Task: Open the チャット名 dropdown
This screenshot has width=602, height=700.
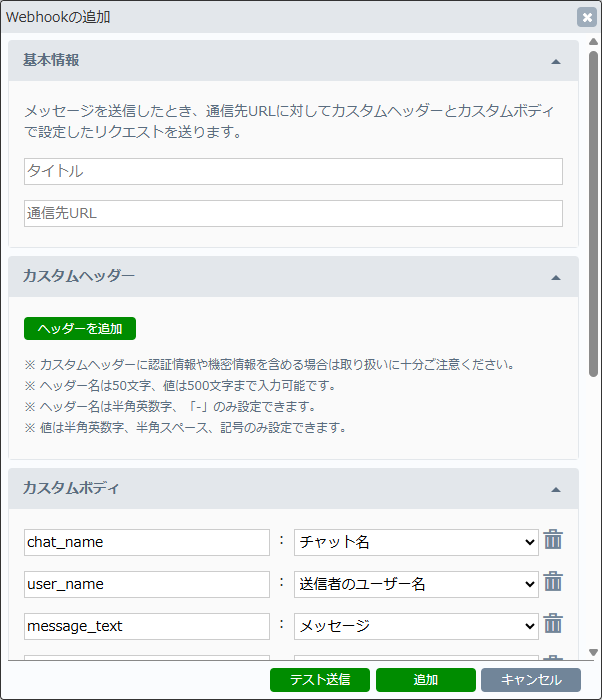Action: click(416, 542)
